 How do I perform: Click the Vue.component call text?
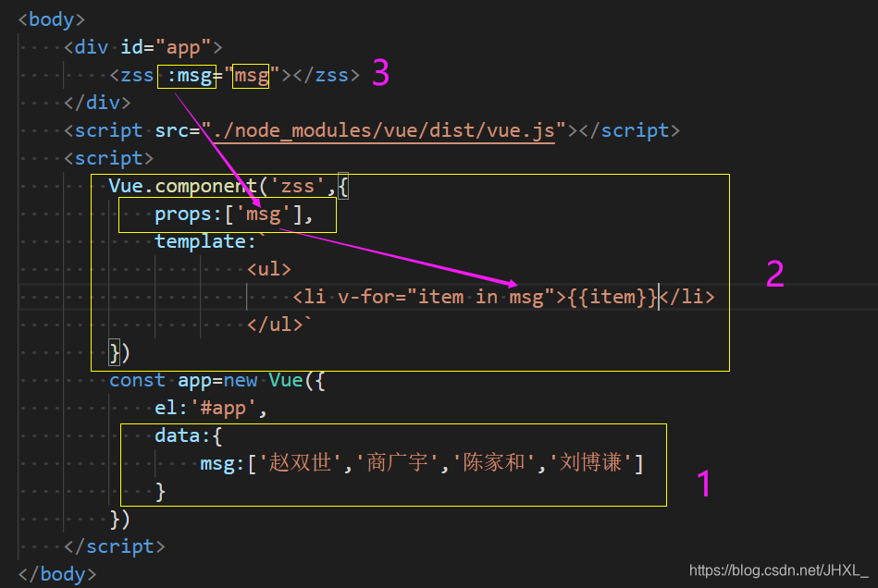182,187
